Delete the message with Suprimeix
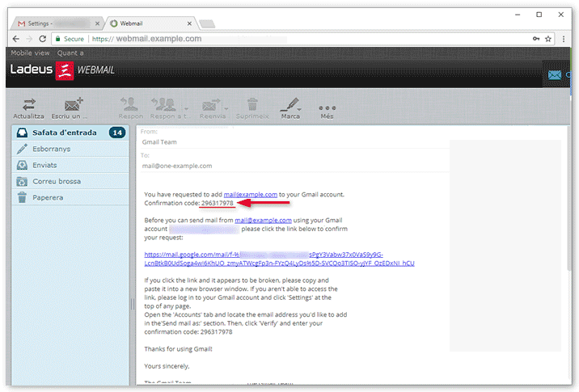The width and height of the screenshot is (579, 392). click(252, 105)
